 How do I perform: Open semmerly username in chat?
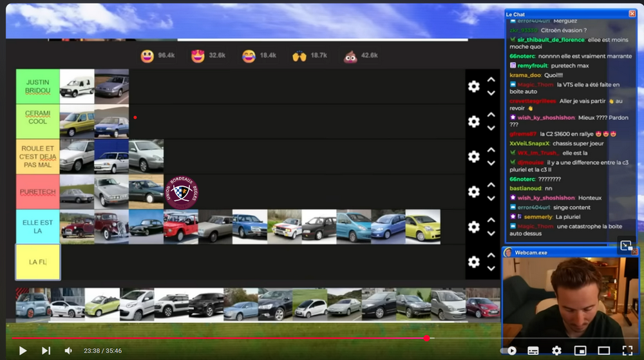pos(538,217)
